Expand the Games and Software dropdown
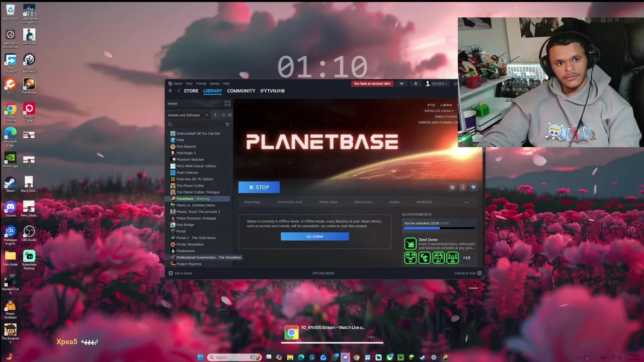644x362 pixels. 188,115
